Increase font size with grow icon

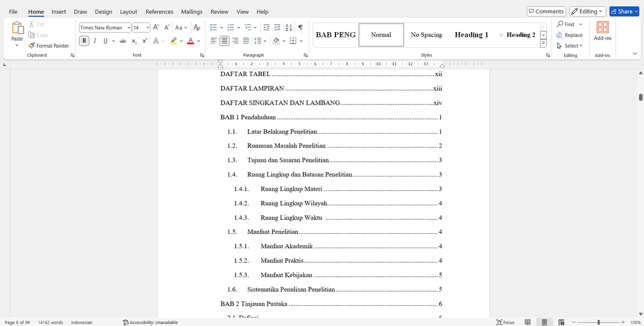coord(156,27)
